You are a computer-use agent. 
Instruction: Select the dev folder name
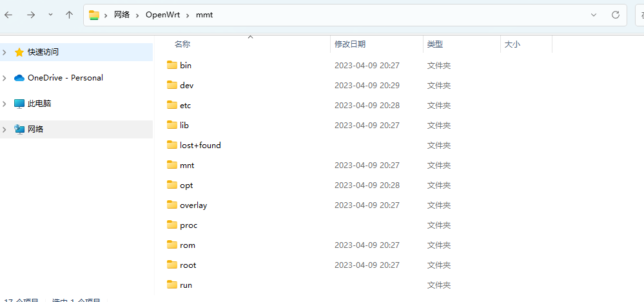[186, 86]
